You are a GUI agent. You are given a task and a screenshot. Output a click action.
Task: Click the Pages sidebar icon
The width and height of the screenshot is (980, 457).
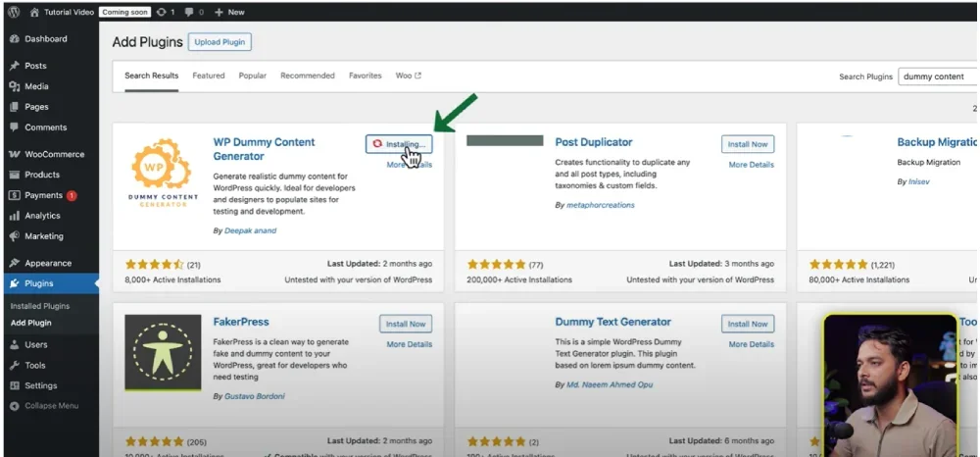pyautogui.click(x=15, y=107)
